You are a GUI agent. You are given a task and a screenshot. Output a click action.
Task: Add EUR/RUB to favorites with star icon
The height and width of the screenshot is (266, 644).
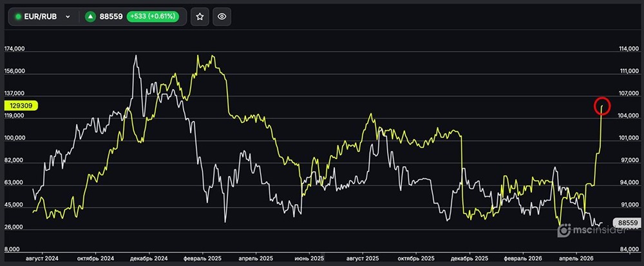(x=200, y=17)
